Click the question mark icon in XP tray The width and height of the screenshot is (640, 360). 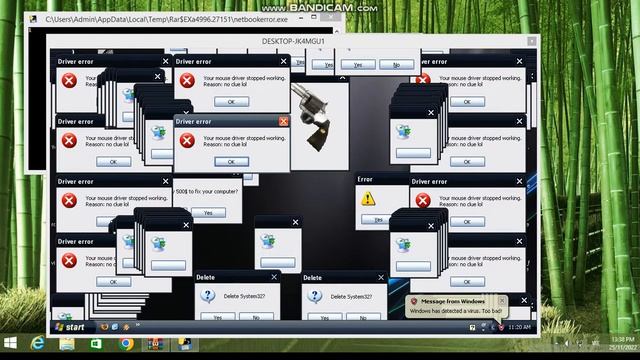472,327
